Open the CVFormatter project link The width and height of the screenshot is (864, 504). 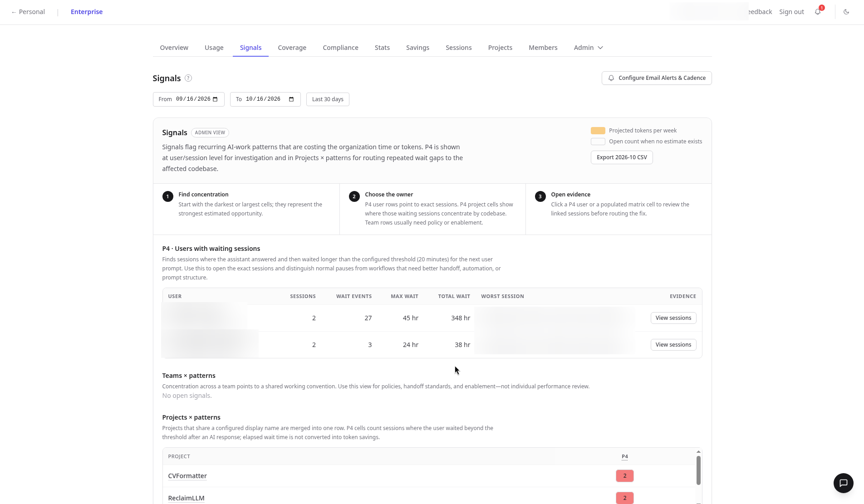point(187,476)
